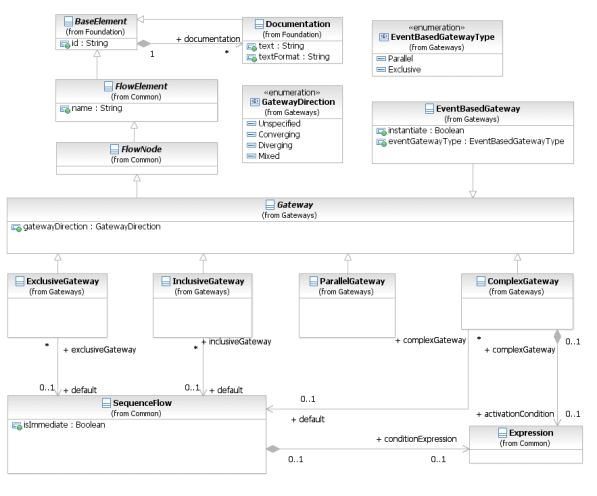Viewport: 597px width, 496px height.
Task: Click the textFormat : String attribute
Action: [x=294, y=57]
